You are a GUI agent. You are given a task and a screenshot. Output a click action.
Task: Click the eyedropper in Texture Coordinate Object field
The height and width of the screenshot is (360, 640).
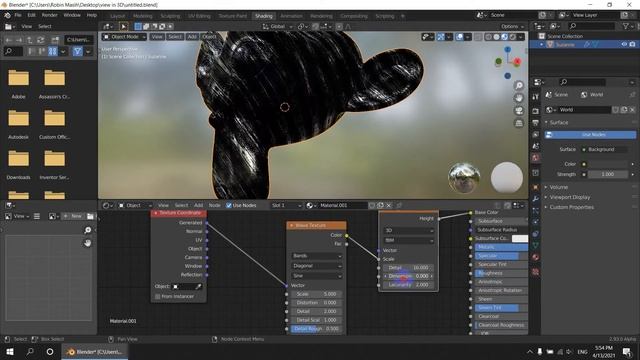click(x=198, y=287)
